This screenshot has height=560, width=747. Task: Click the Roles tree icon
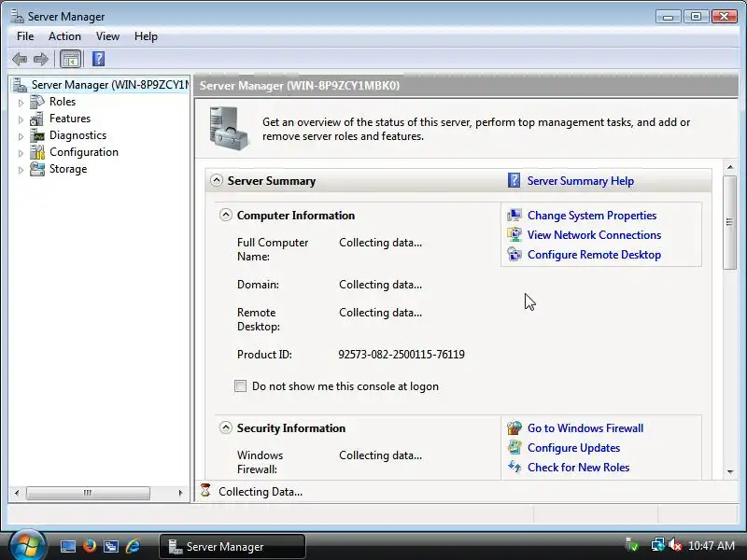pos(37,102)
